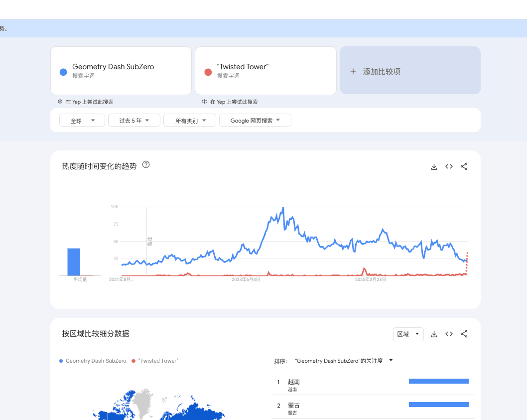Click the red dotted forecast line at chart end
527x420 pixels.
click(467, 263)
